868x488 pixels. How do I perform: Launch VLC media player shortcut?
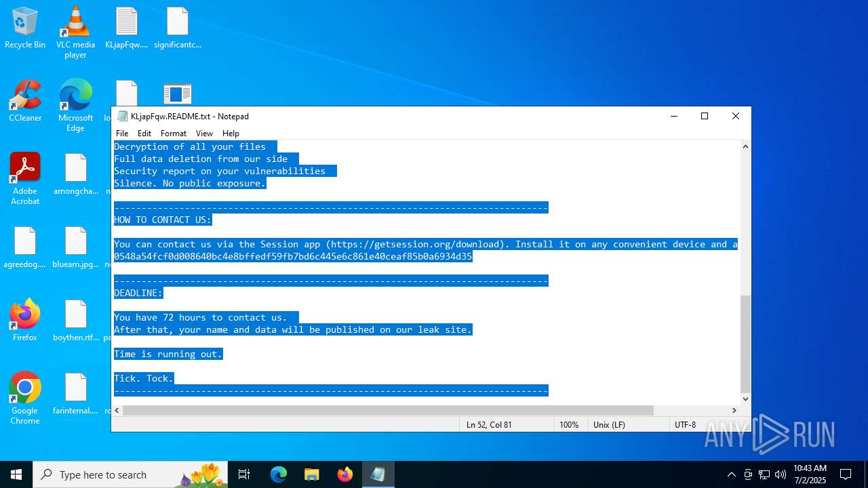coord(75,32)
